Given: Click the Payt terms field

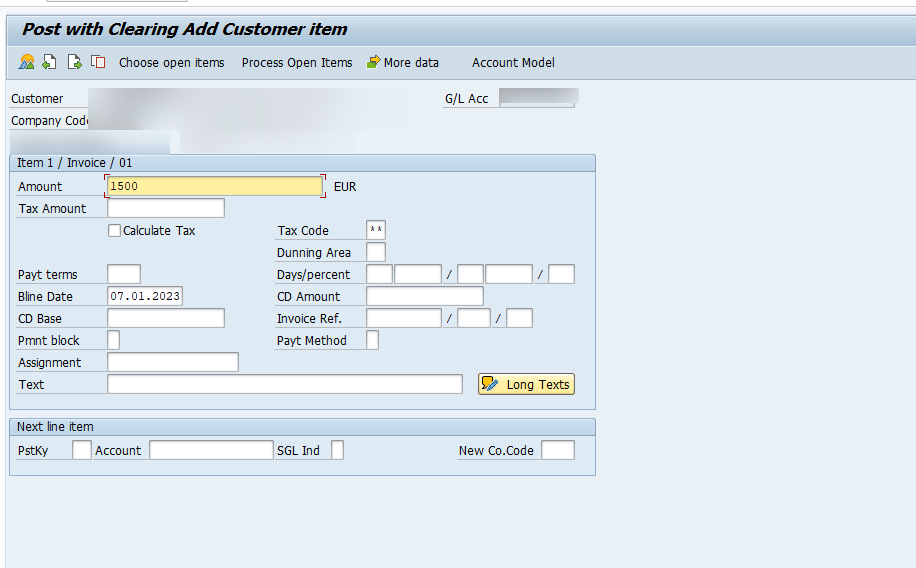Looking at the screenshot, I should click(124, 274).
